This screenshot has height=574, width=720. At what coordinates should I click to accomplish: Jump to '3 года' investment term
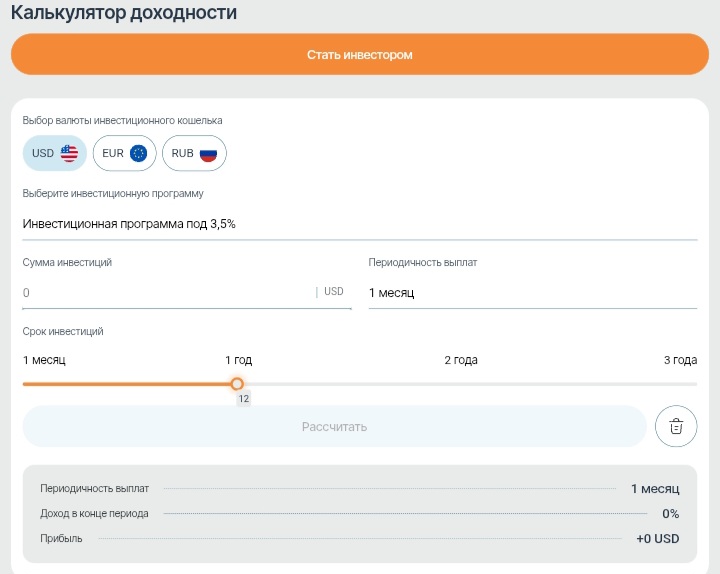[x=680, y=360]
